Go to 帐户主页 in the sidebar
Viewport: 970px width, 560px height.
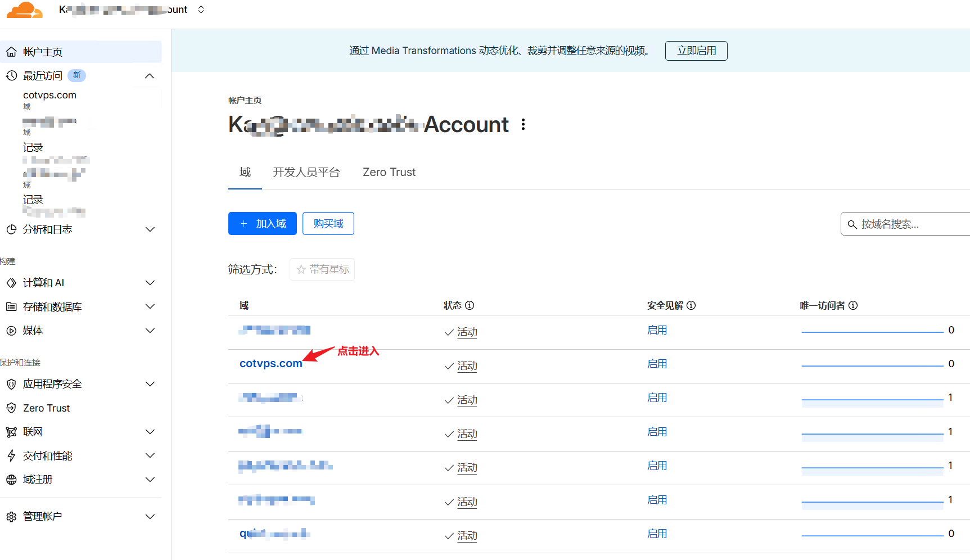(x=43, y=52)
